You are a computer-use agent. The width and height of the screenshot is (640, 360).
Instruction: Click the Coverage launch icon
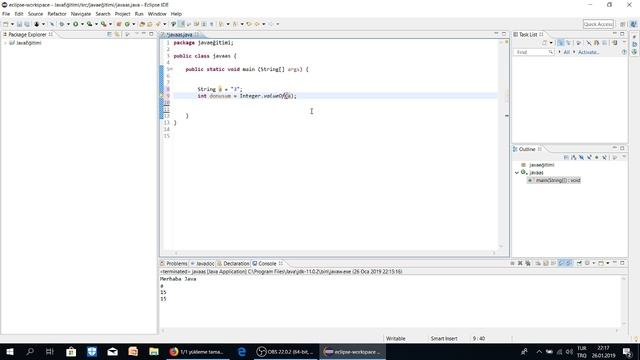(x=89, y=24)
